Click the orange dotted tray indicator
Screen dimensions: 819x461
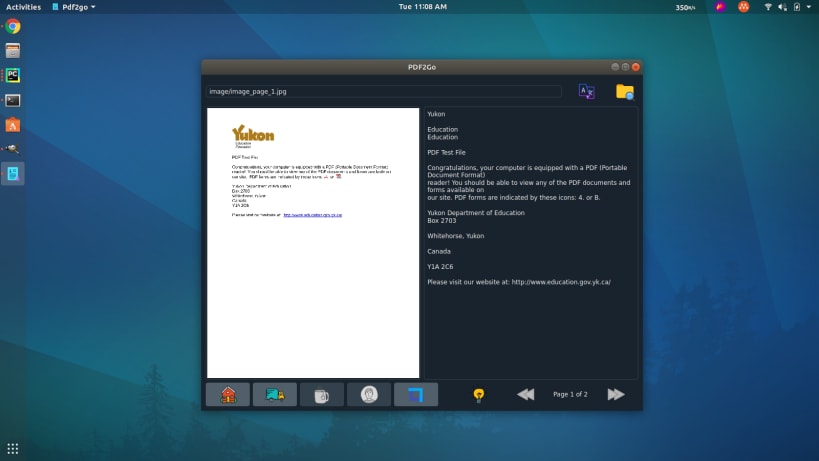[x=744, y=7]
